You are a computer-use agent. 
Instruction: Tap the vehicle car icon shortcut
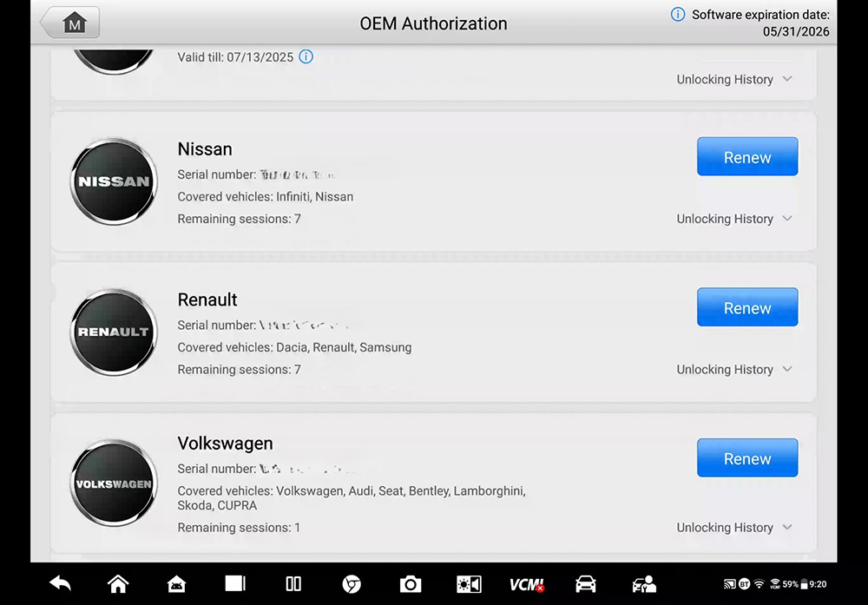click(586, 584)
